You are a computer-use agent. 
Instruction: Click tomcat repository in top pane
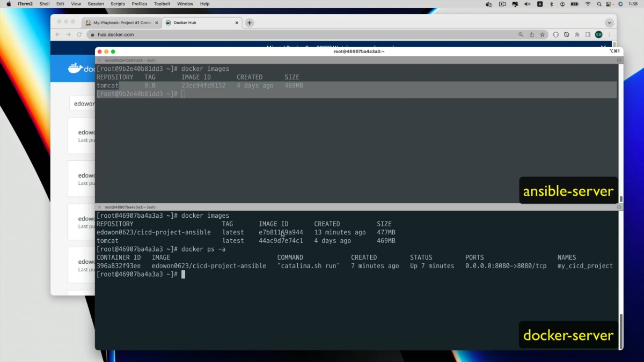[107, 85]
